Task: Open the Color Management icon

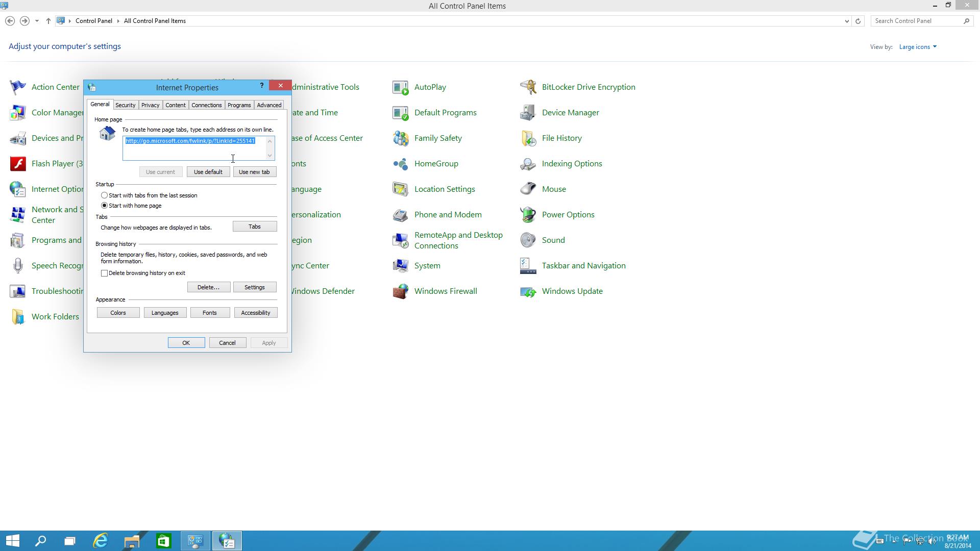Action: 18,113
